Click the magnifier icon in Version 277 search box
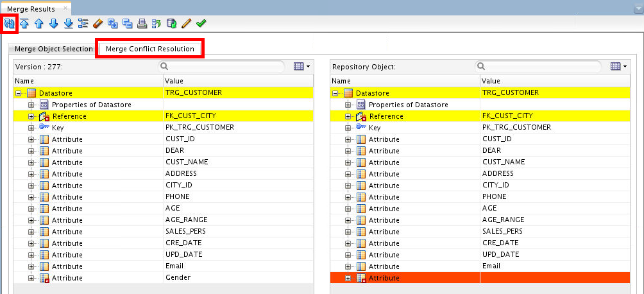 [164, 66]
